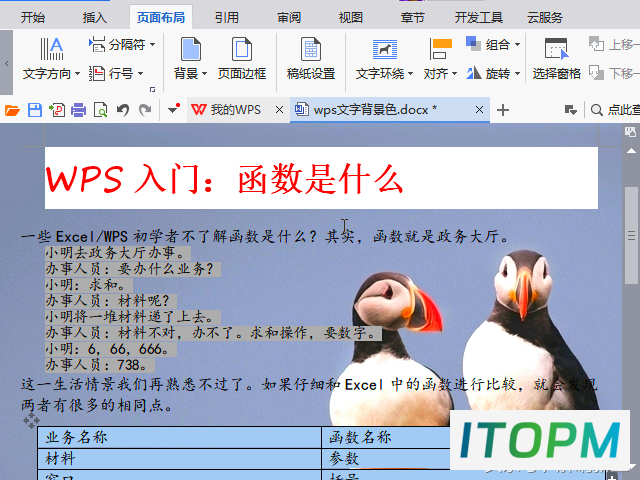Screen dimensions: 640x480
Task: Switch to the 开始 tab
Action: tap(33, 18)
